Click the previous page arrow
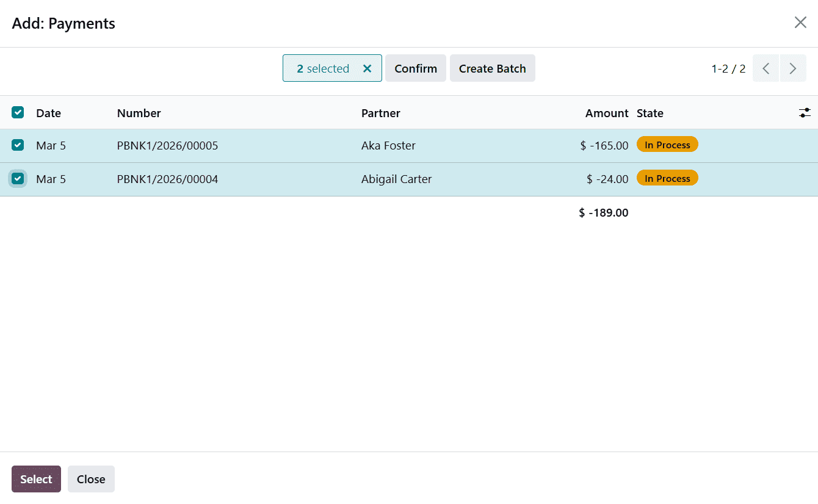 766,68
